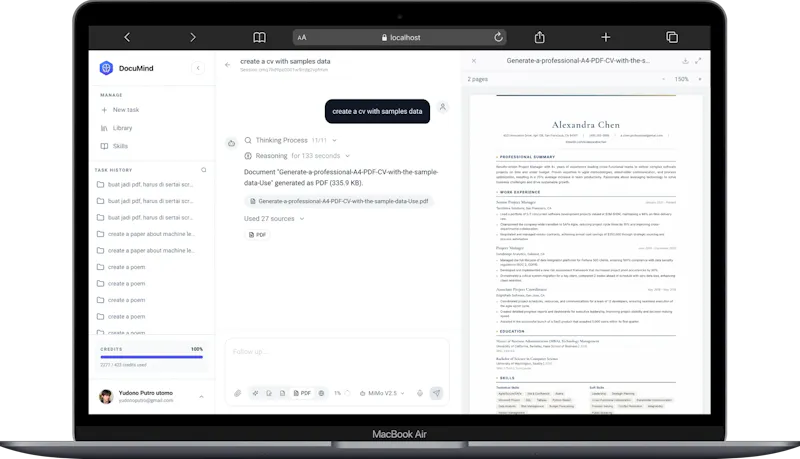Click the 1% context usage indicator
Viewport: 800px width, 459px height.
click(342, 393)
